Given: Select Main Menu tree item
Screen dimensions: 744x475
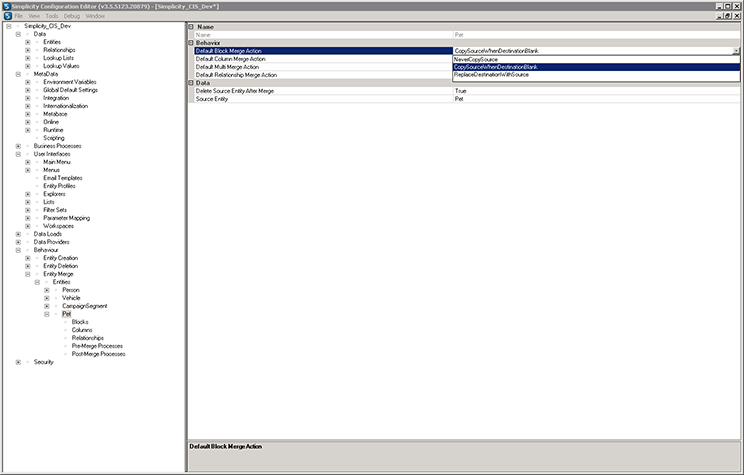Looking at the screenshot, I should (x=56, y=162).
